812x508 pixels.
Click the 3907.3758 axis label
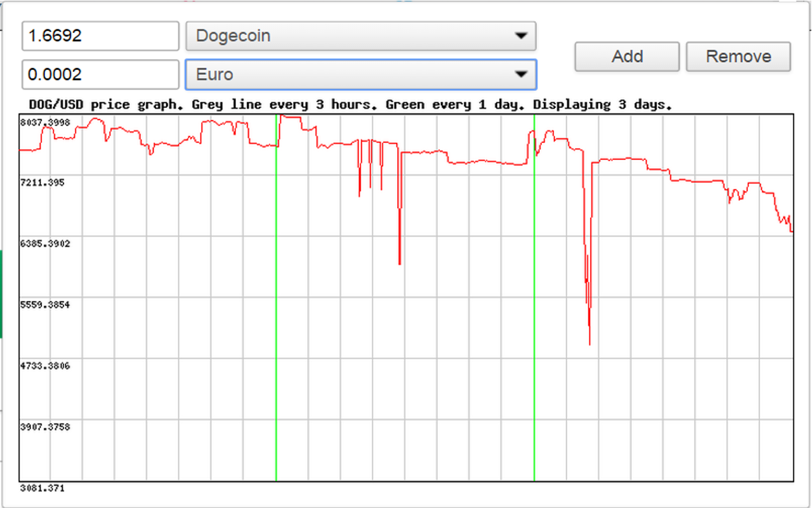45,427
